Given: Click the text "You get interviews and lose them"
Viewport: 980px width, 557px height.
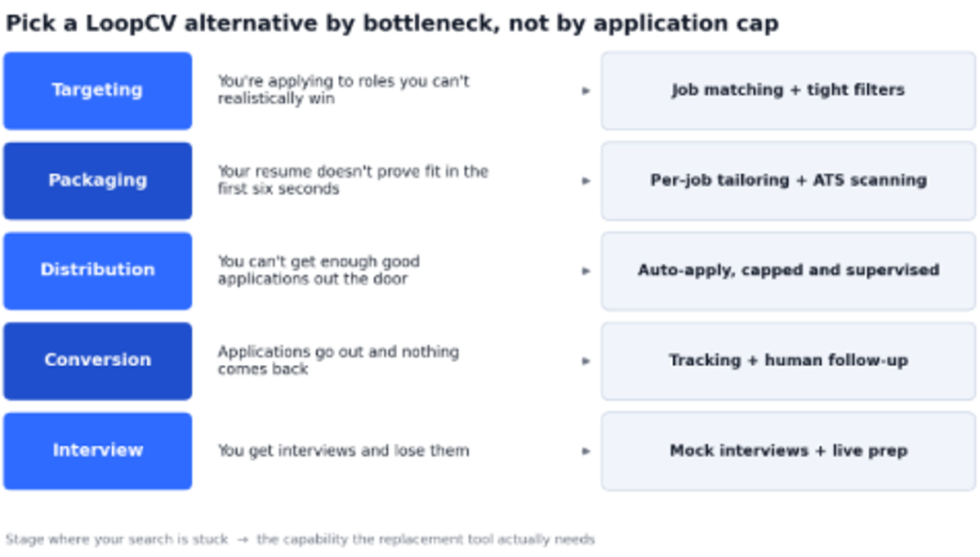Looking at the screenshot, I should pos(343,451).
